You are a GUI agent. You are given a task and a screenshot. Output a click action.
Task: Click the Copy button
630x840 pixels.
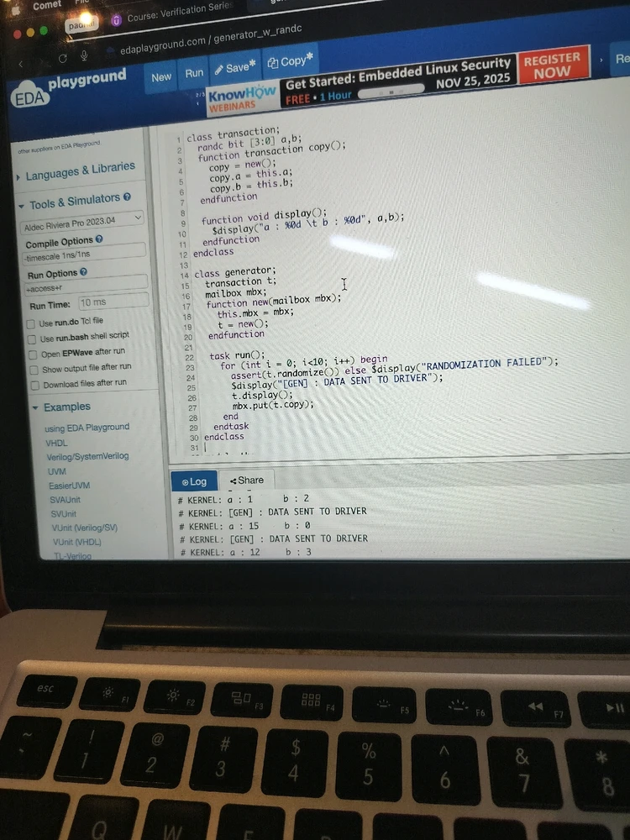point(290,61)
